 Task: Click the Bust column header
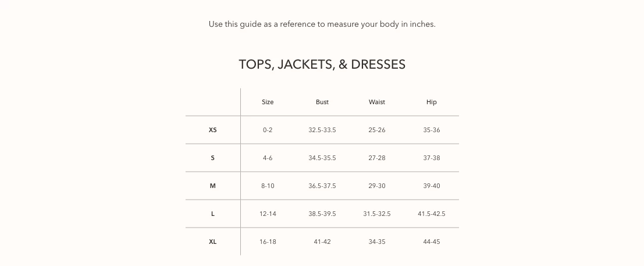322,102
